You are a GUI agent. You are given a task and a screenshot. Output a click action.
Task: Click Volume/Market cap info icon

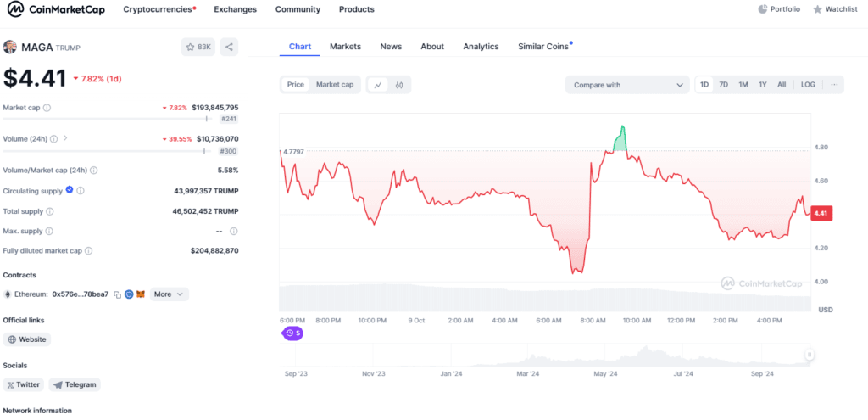[94, 170]
